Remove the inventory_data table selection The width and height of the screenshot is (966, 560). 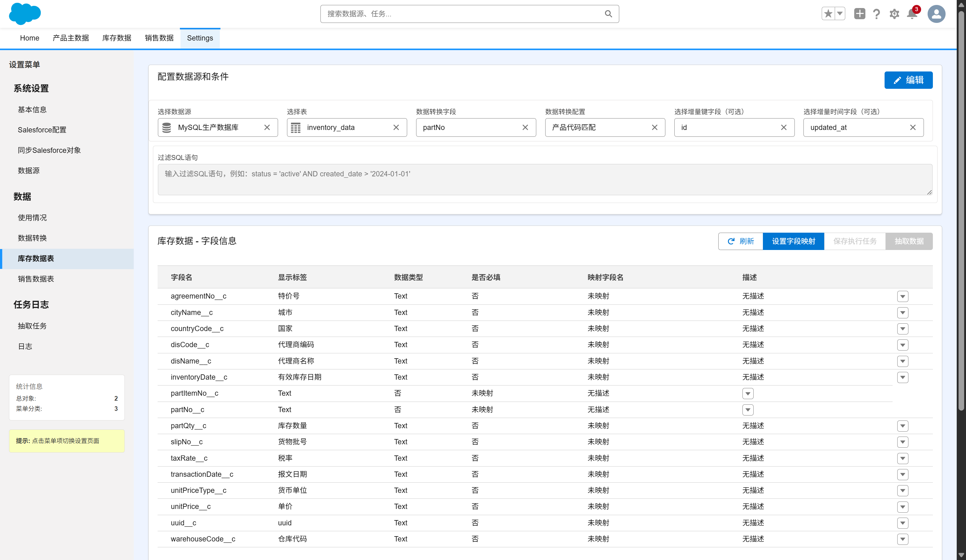coord(396,127)
